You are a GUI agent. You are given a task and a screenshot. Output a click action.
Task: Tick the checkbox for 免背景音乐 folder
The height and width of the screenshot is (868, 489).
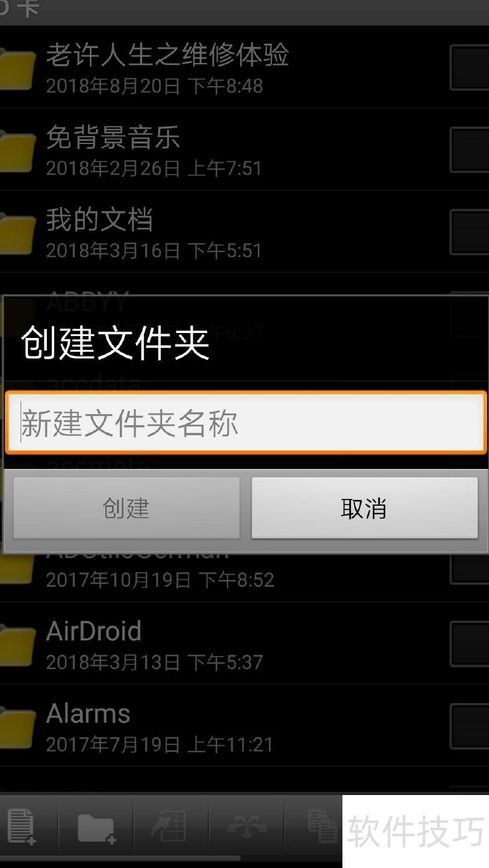point(469,150)
